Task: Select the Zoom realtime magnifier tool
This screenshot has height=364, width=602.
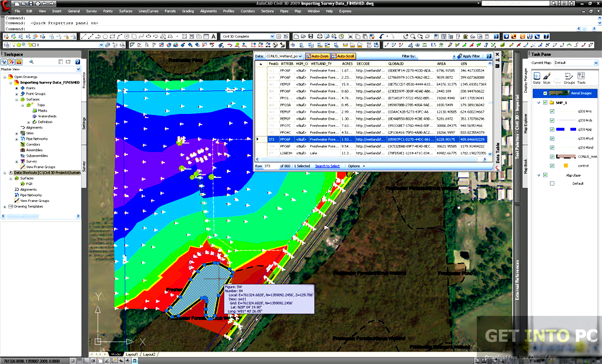Action: pos(413,36)
